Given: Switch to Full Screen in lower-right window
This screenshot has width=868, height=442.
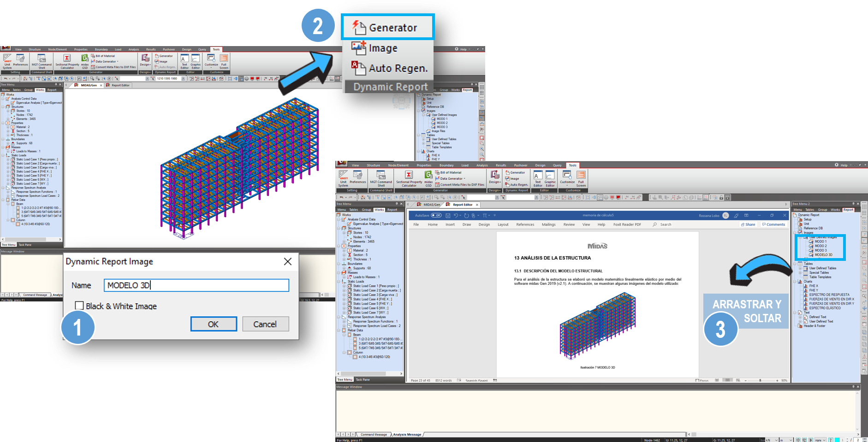Looking at the screenshot, I should pyautogui.click(x=581, y=178).
